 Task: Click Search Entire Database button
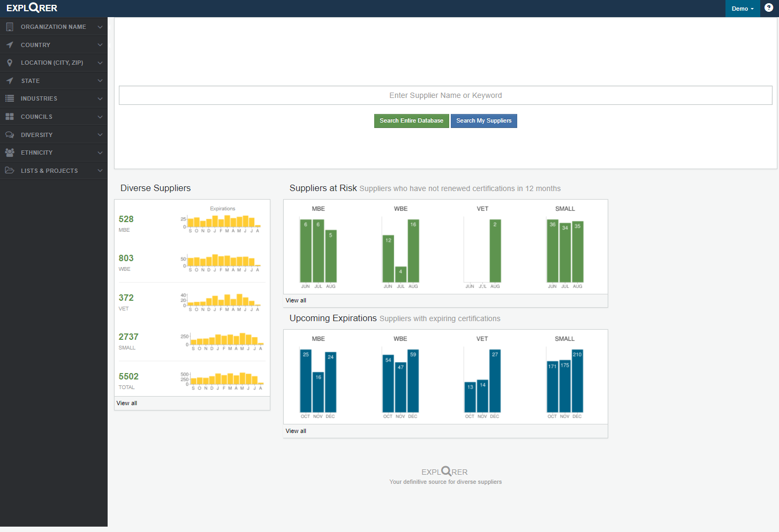(412, 121)
